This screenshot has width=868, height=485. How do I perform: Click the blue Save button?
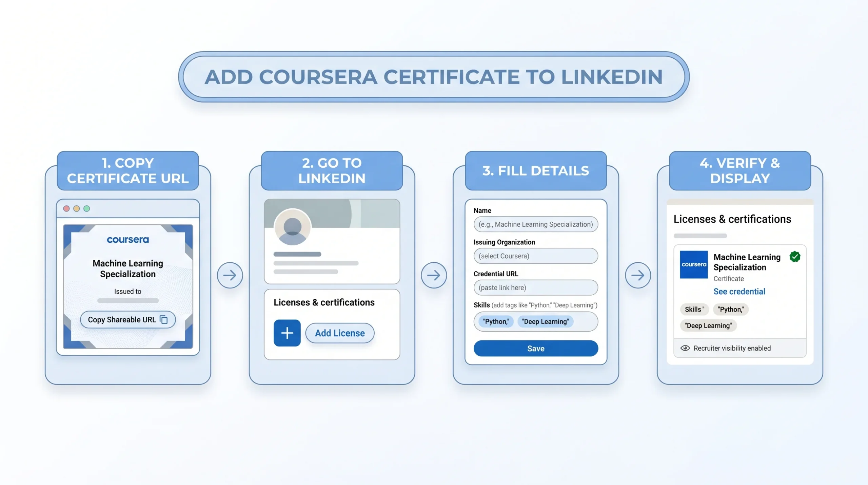(536, 348)
